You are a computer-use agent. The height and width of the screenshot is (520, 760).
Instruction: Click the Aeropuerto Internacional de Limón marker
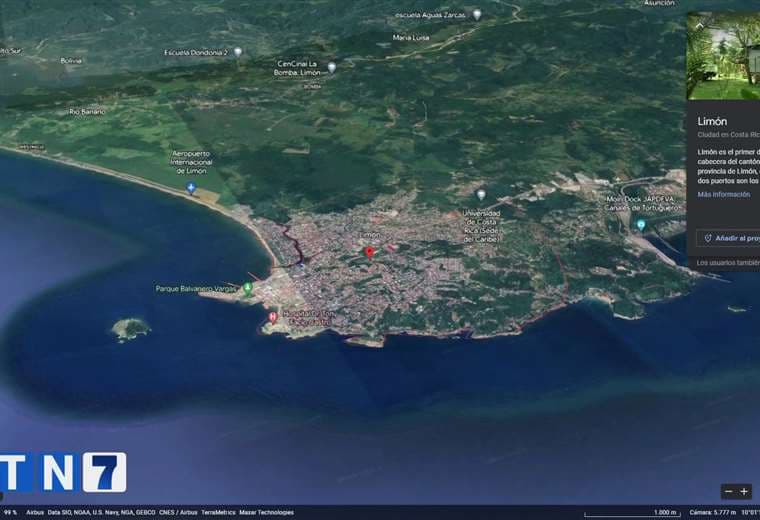[x=191, y=187]
